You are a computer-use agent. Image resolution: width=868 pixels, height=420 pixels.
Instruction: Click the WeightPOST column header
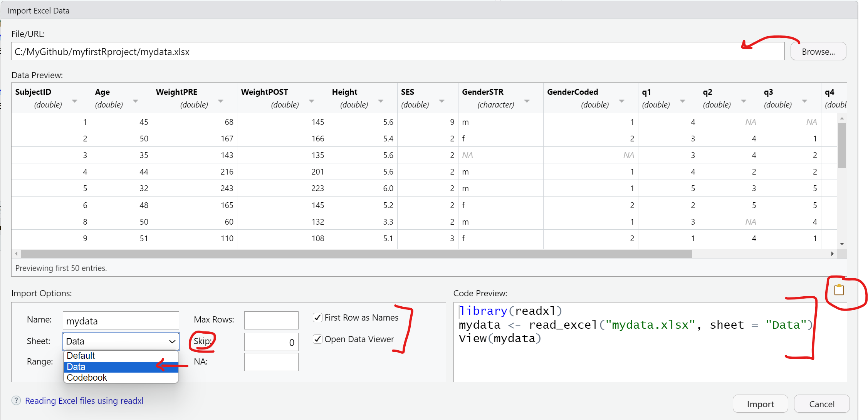click(x=282, y=98)
